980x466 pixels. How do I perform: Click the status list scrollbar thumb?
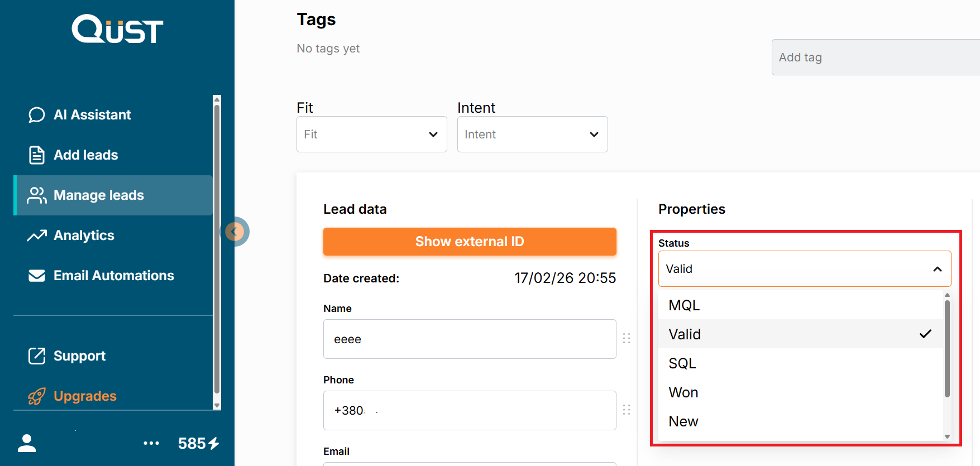point(947,348)
